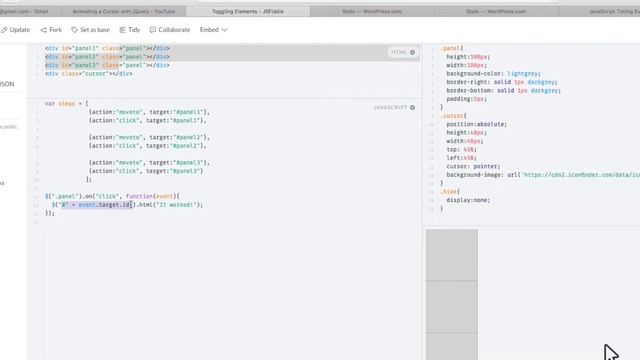Click the Tidy lines icon
The width and height of the screenshot is (640, 360).
click(122, 30)
